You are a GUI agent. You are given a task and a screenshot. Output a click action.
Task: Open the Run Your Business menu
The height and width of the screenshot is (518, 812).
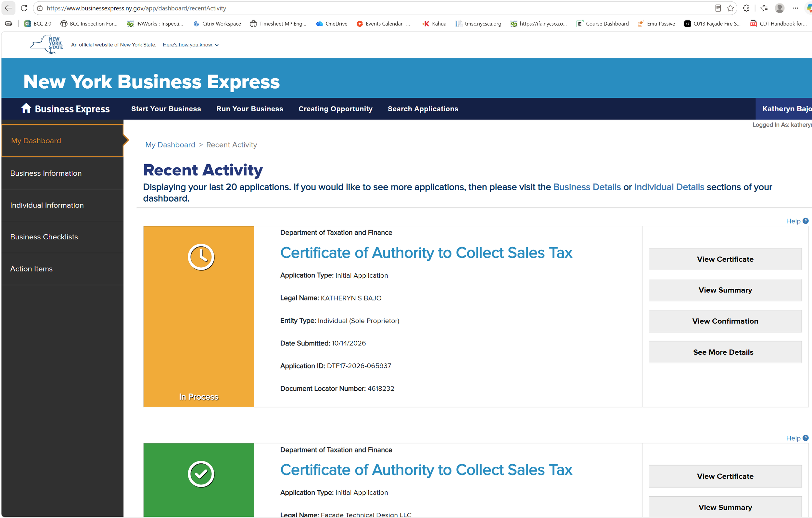(249, 108)
